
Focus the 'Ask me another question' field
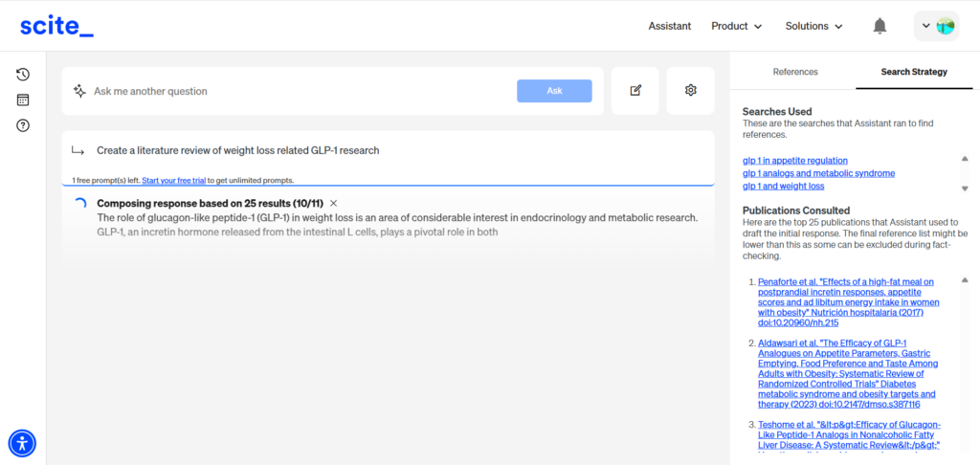coord(301,91)
